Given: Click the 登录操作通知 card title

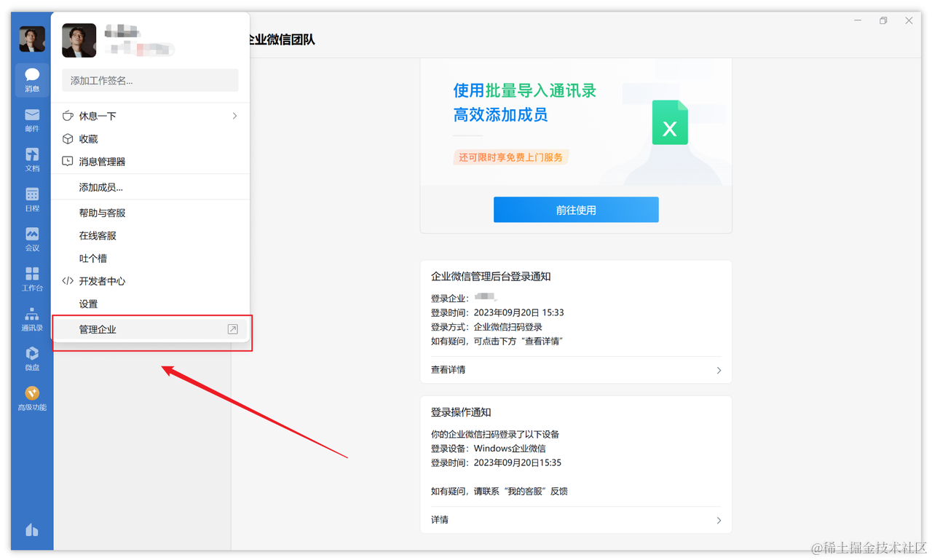Looking at the screenshot, I should [461, 412].
